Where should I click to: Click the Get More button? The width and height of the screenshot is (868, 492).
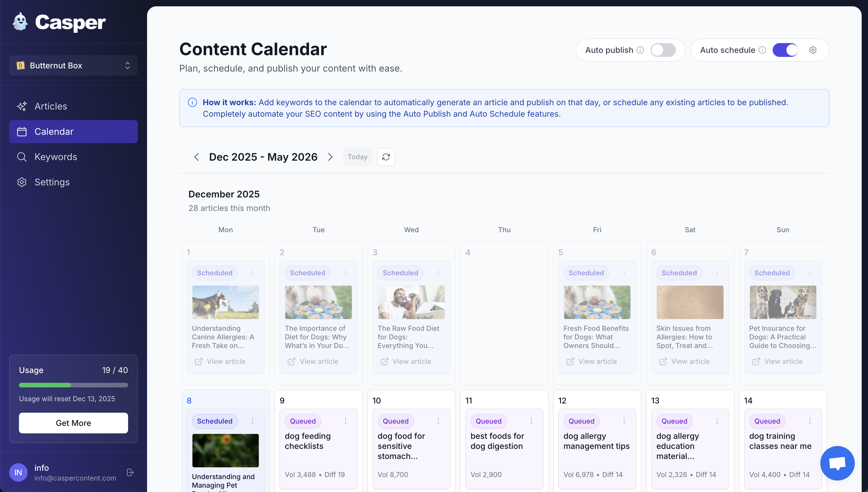73,423
